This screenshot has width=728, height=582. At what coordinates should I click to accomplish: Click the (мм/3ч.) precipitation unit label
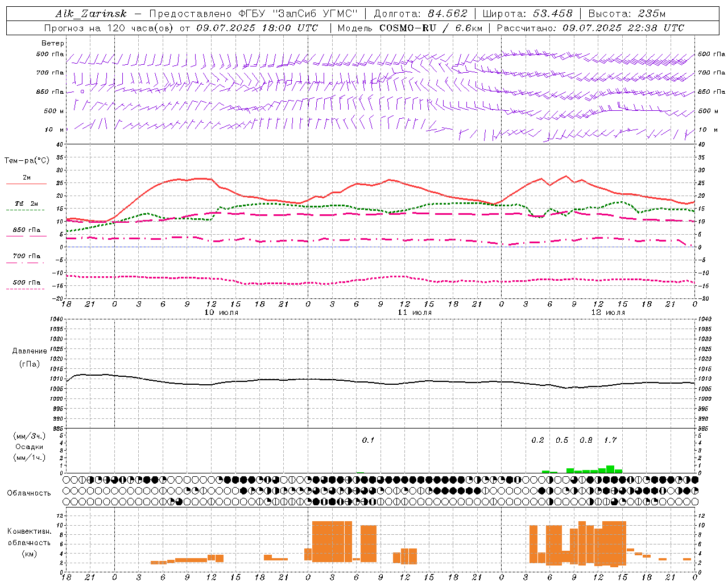(30, 436)
